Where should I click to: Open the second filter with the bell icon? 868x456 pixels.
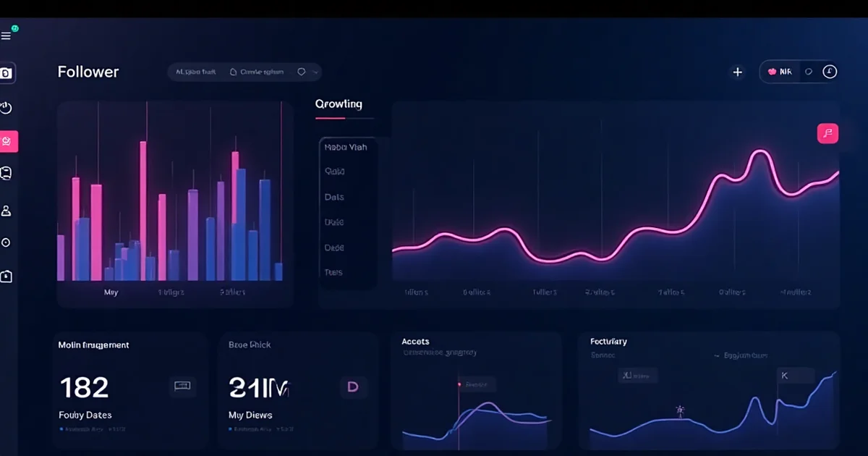pos(257,72)
